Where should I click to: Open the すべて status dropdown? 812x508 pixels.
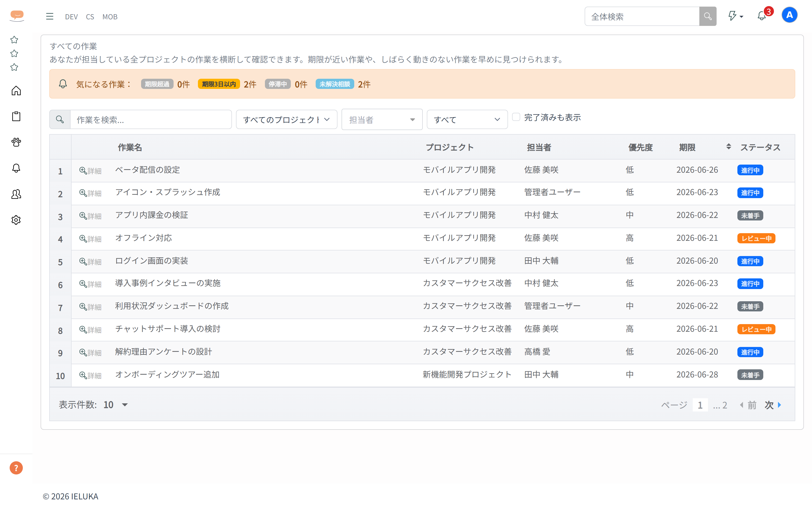[467, 119]
